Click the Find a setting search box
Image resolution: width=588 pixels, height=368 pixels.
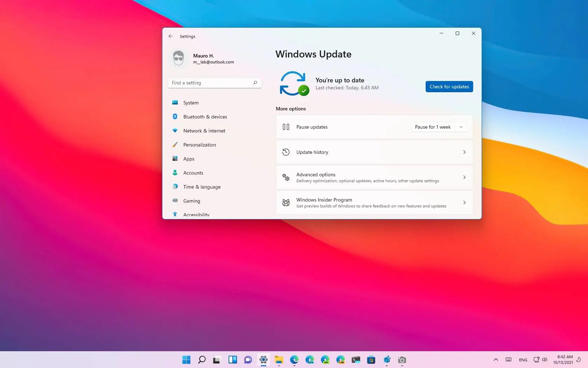(215, 83)
